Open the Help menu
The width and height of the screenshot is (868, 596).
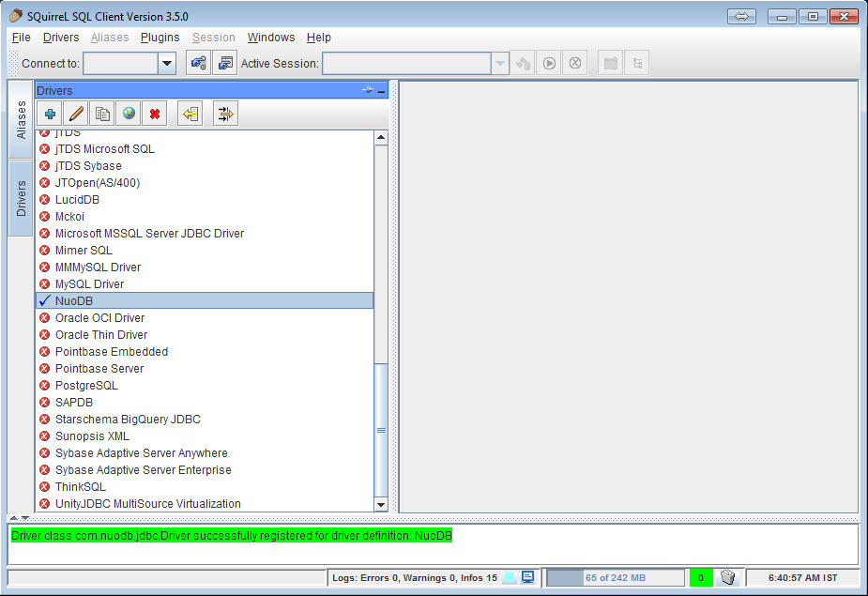[x=319, y=38]
